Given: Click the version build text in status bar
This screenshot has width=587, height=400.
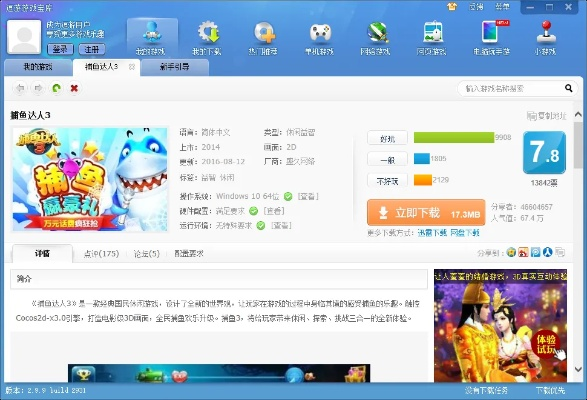Looking at the screenshot, I should click(x=46, y=390).
